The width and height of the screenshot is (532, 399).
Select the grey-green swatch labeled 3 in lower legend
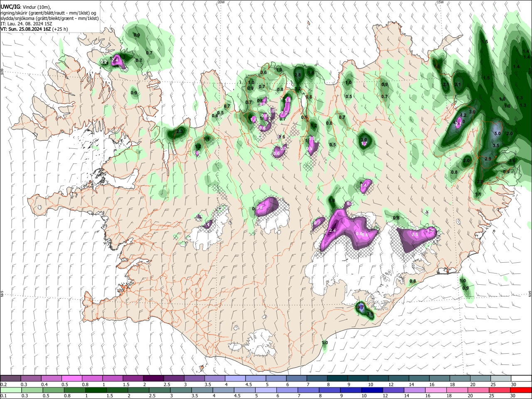pos(180,390)
